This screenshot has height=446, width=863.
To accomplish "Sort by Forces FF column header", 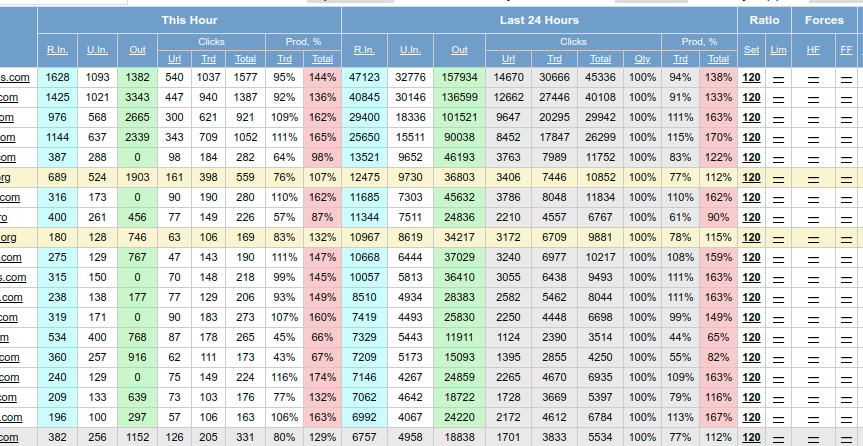I will tap(846, 50).
